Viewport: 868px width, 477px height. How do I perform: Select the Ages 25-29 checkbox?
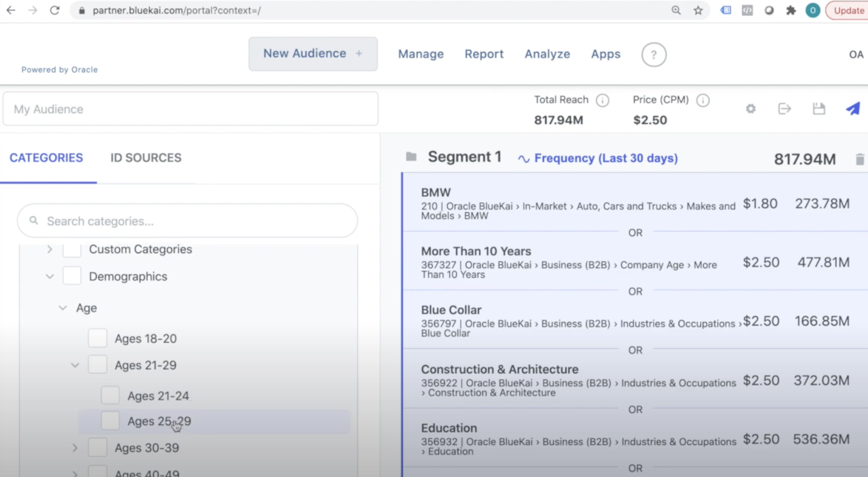(x=110, y=421)
